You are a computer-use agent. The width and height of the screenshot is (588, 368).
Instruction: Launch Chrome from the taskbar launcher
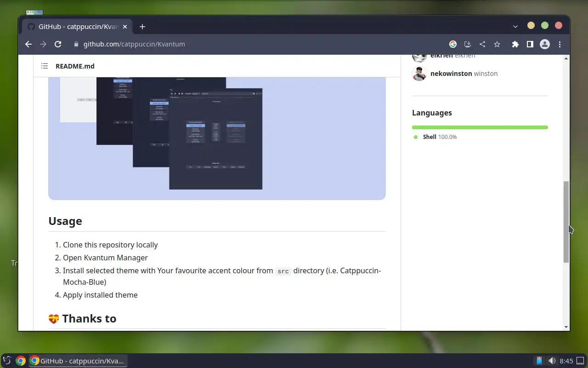21,361
